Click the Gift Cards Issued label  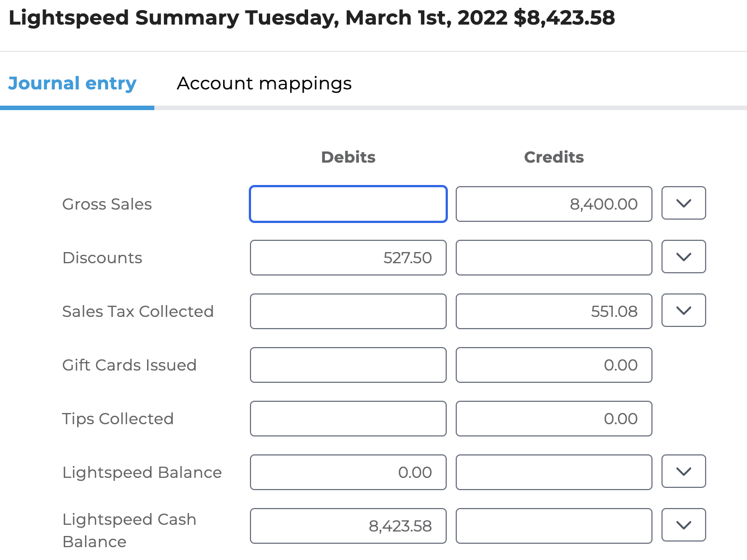pos(129,365)
